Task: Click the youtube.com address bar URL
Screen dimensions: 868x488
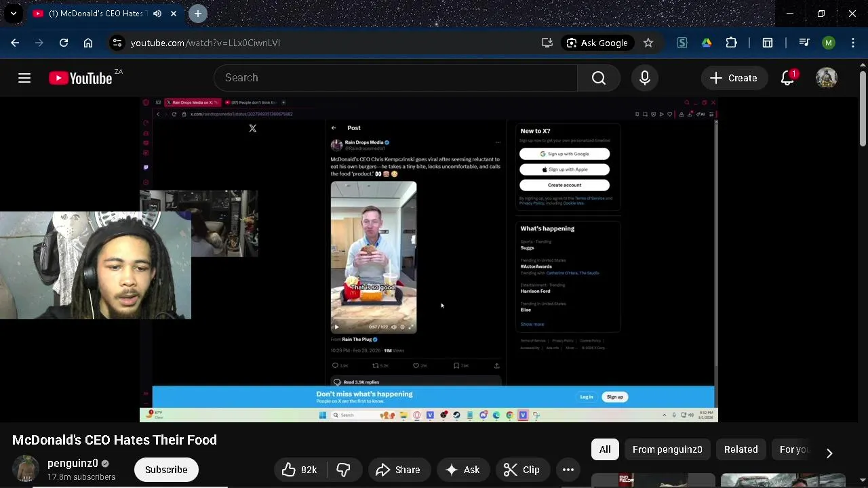Action: pyautogui.click(x=205, y=43)
